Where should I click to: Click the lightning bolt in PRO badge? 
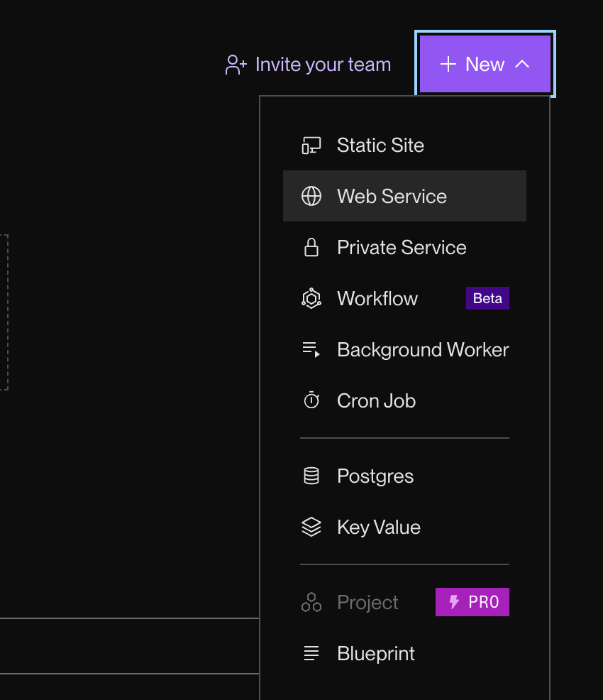tap(454, 602)
